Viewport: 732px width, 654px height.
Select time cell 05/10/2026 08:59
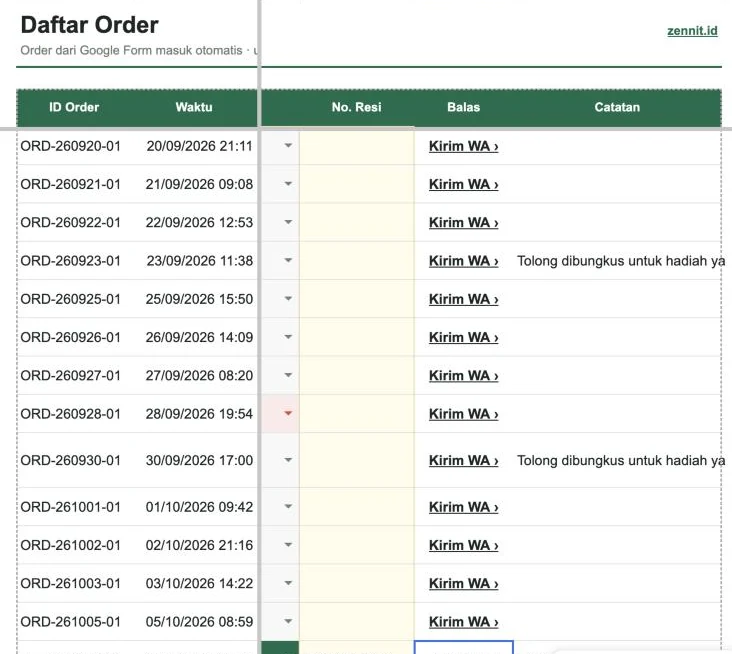199,622
